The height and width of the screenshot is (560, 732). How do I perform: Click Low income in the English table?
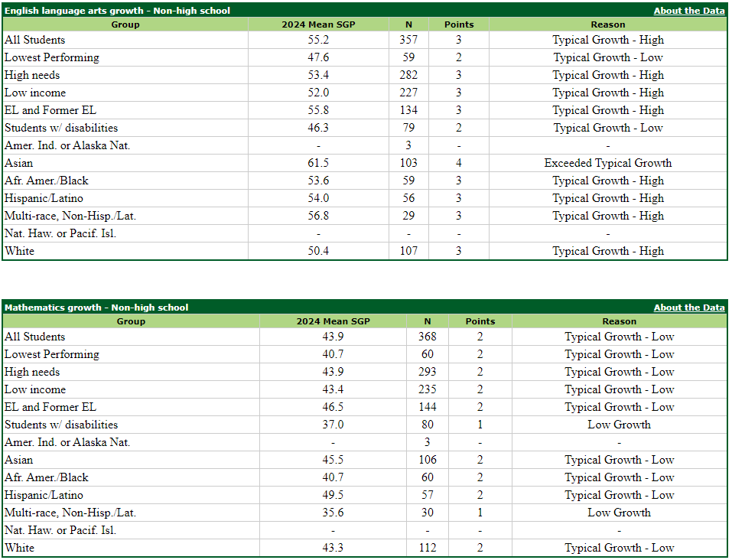pos(35,93)
